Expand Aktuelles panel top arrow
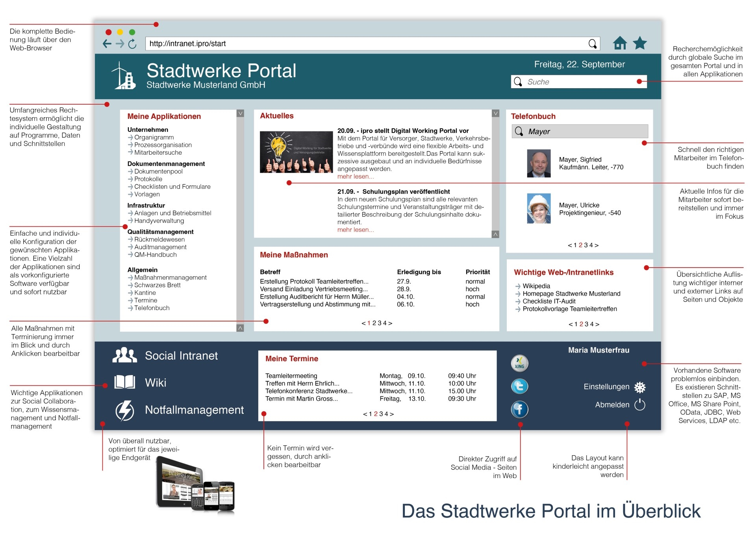Screen dimensions: 756x534 [x=495, y=113]
